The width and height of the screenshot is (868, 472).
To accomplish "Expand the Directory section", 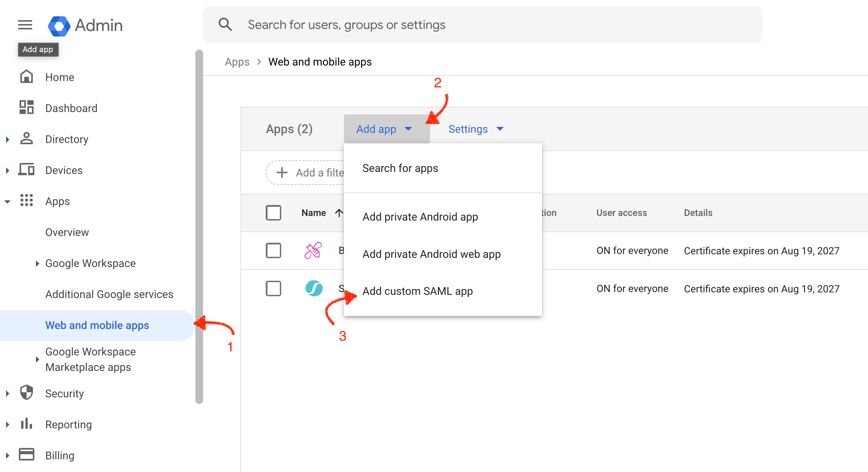I will (7, 139).
